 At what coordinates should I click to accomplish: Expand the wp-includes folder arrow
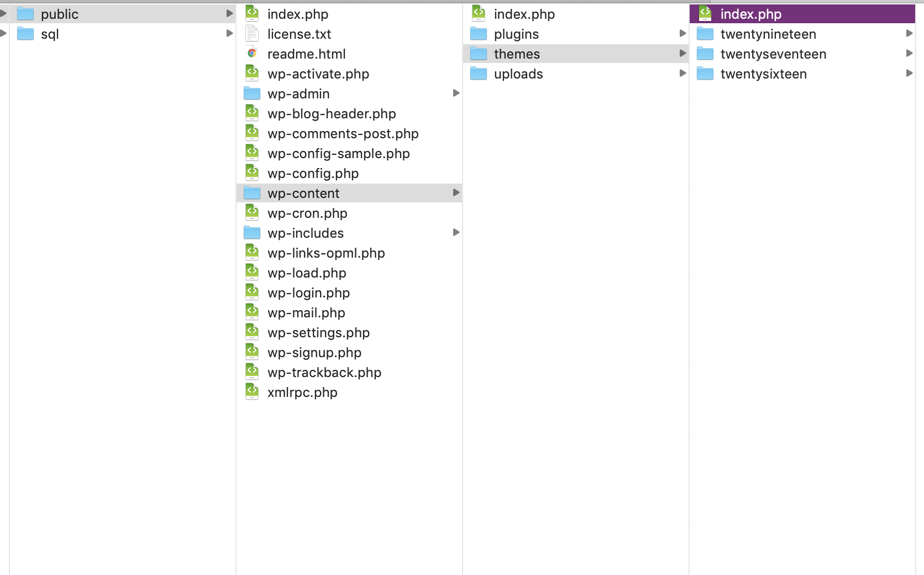(x=456, y=232)
